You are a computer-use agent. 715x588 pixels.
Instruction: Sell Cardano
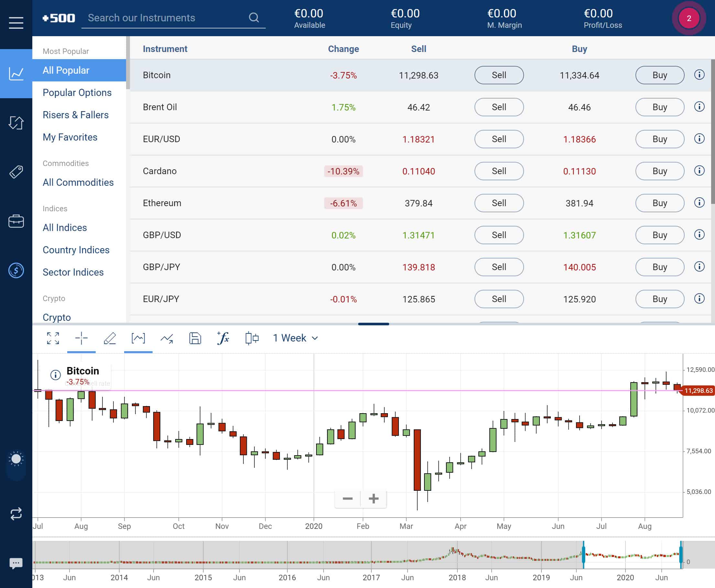click(499, 171)
